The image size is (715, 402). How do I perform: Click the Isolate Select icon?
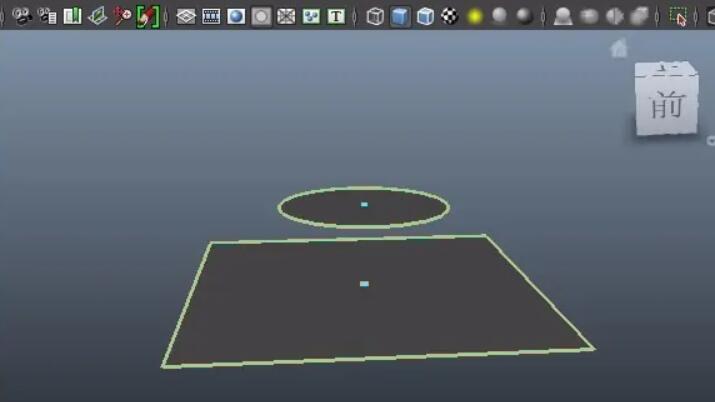click(679, 16)
